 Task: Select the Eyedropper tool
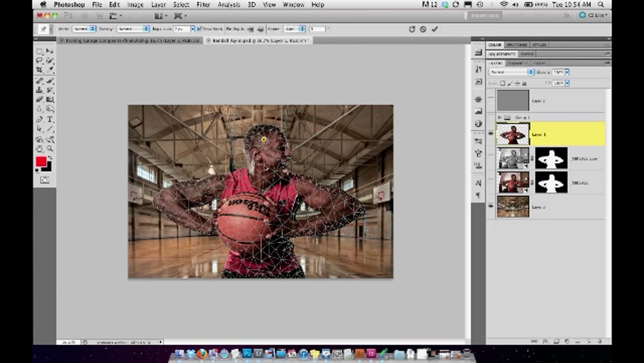tap(50, 70)
